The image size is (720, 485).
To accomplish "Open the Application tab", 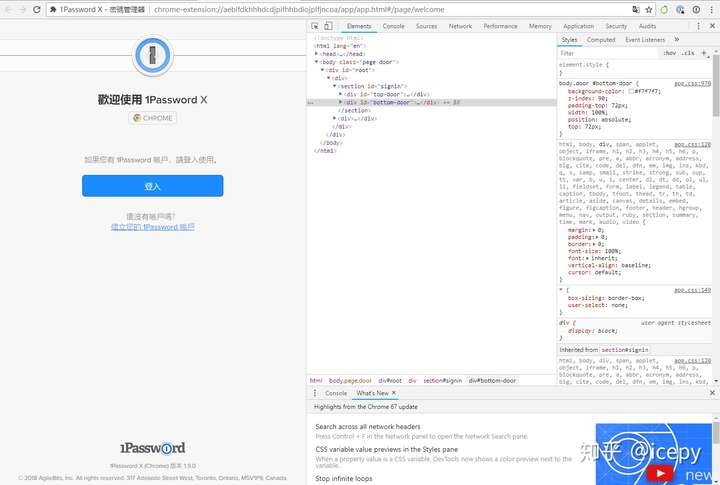I will [x=579, y=26].
